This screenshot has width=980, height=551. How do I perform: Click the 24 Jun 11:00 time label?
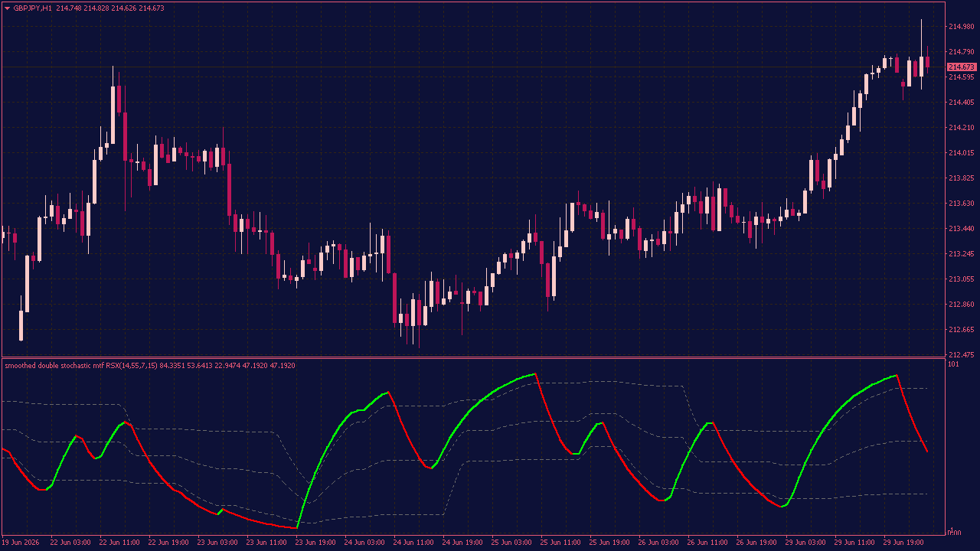(413, 543)
